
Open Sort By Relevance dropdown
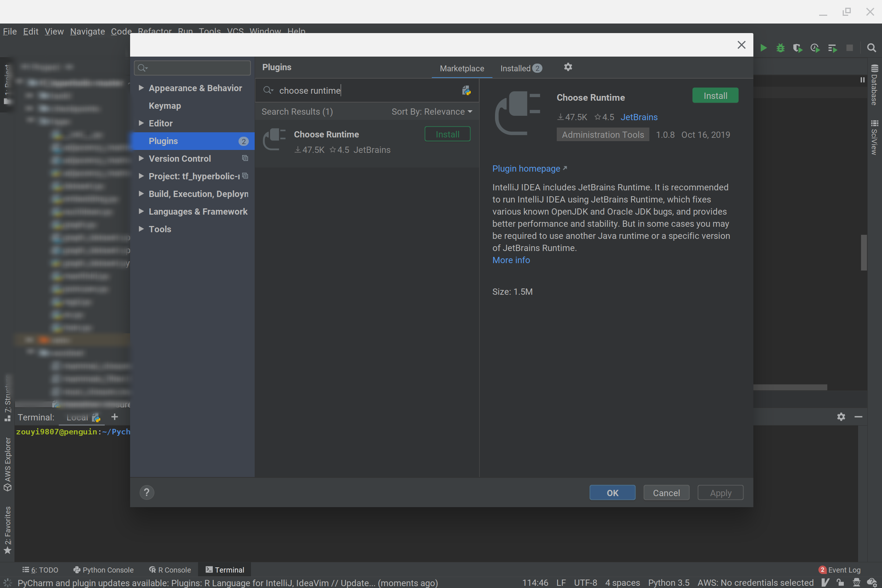431,112
